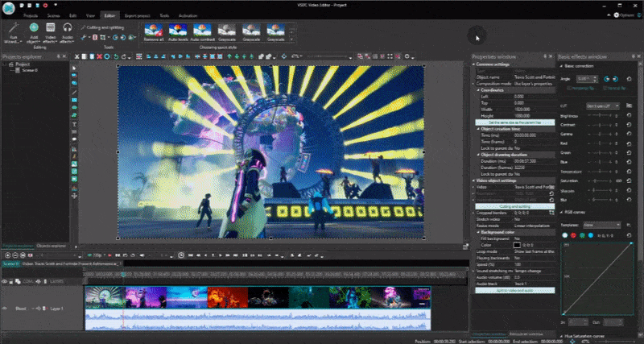Switch to the Export project tab
The image size is (644, 344).
pyautogui.click(x=136, y=15)
